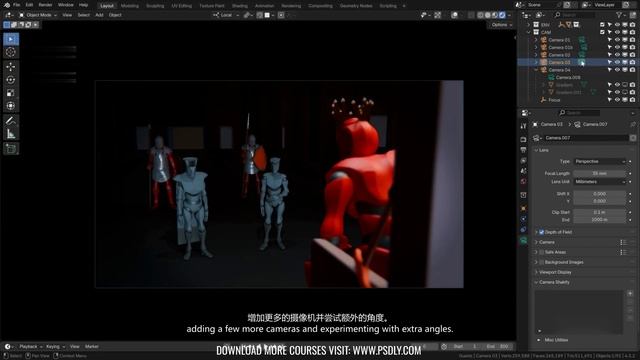Click the Clip Start value field
Screen dimensions: 640x360
600,212
